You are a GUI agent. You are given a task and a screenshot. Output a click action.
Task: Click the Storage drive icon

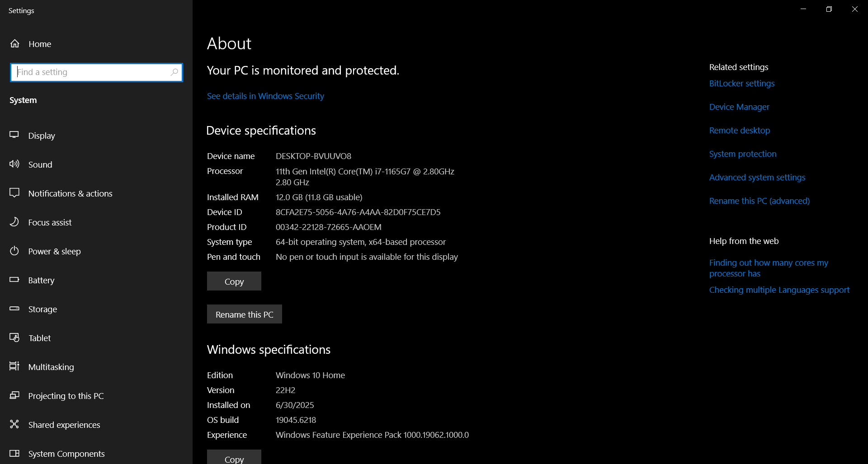[x=14, y=309]
